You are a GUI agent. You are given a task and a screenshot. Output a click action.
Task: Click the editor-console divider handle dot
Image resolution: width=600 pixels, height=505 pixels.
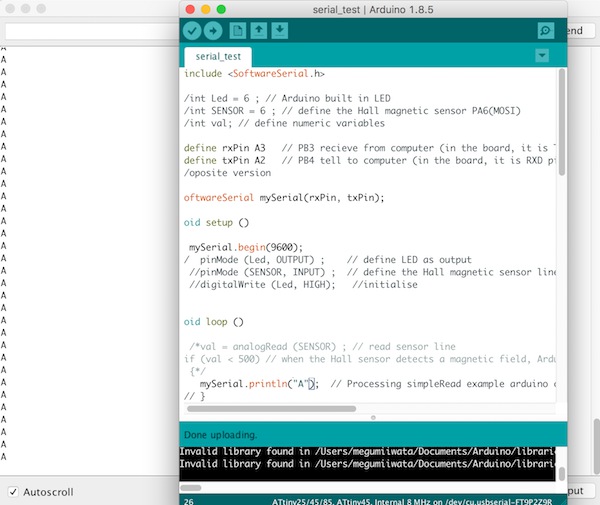click(373, 417)
